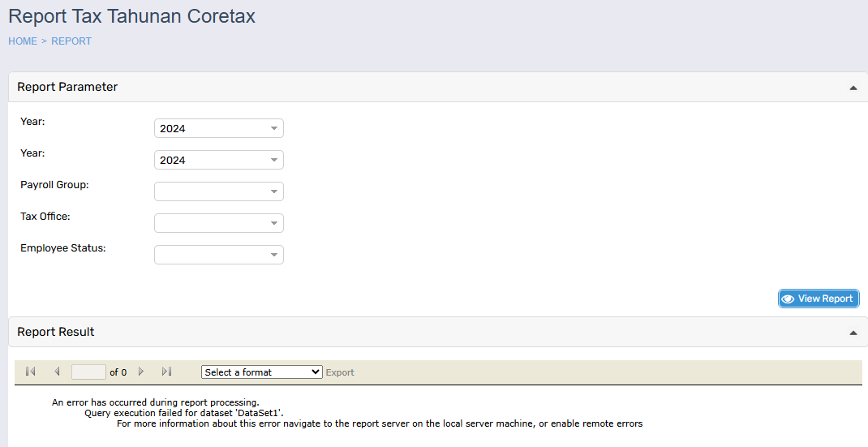Viewport: 868px width, 447px height.
Task: Click the Report Parameter header title
Action: click(67, 87)
